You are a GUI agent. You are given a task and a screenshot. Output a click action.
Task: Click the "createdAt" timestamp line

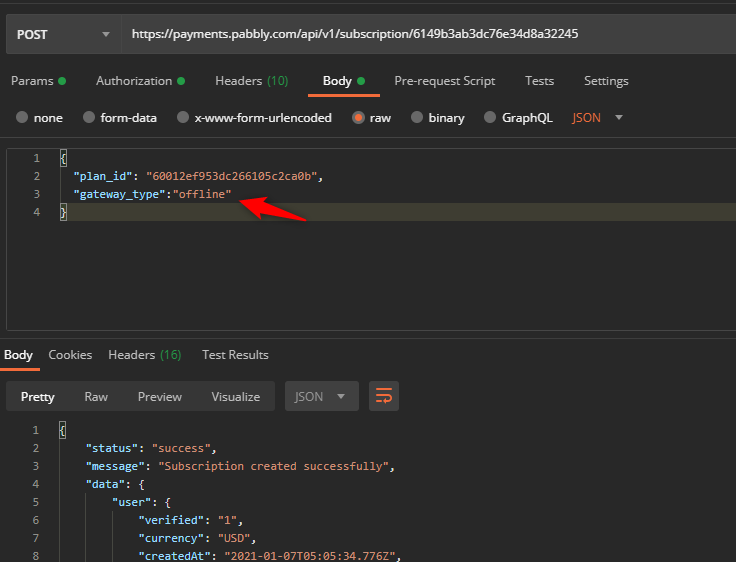pos(270,556)
